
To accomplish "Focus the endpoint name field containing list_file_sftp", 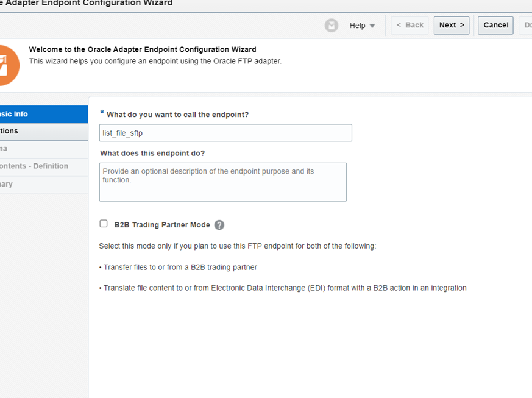I will tap(225, 133).
